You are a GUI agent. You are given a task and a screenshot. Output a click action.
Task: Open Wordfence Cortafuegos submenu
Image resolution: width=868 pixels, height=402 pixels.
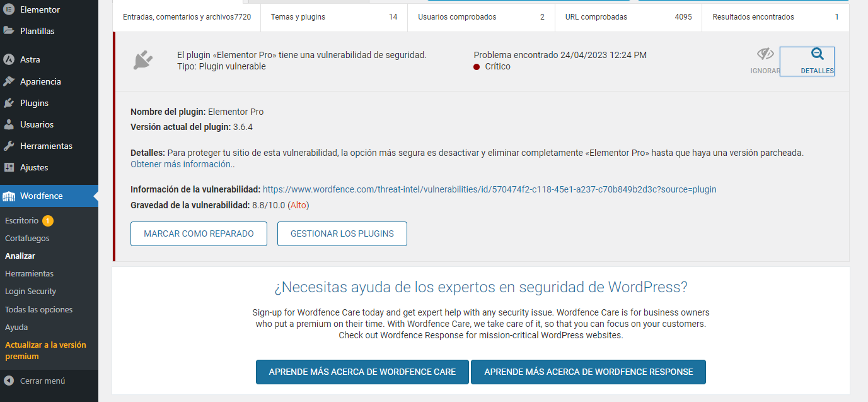click(27, 238)
